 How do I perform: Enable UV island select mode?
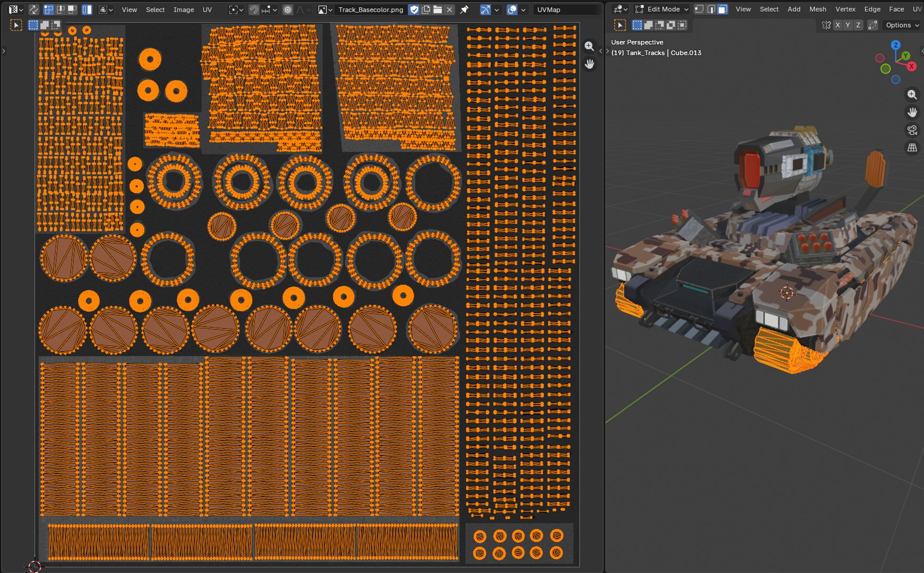pyautogui.click(x=87, y=10)
